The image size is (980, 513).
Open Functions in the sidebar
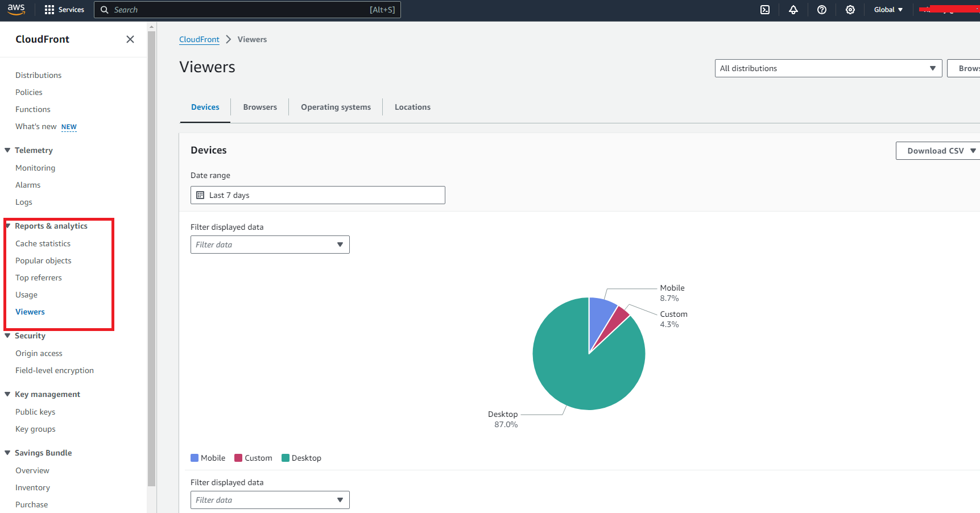tap(33, 109)
